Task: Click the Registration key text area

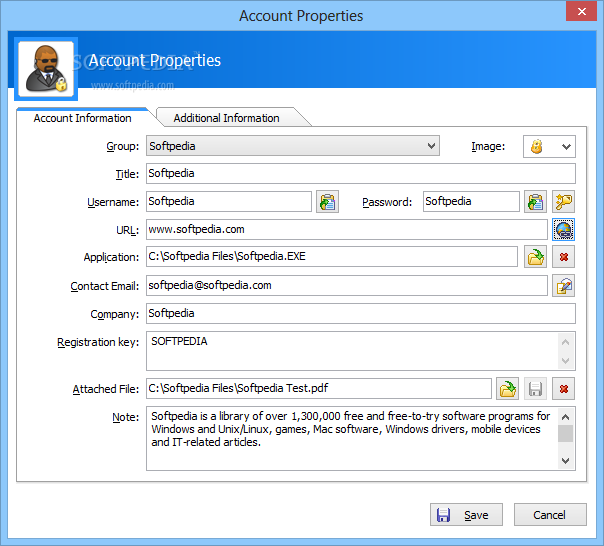Action: point(352,351)
